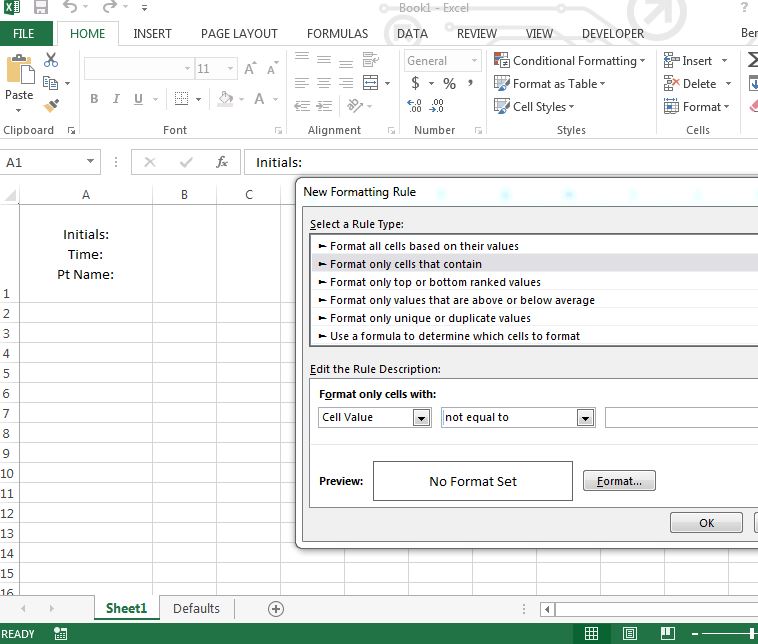Toggle Underline formatting
The width and height of the screenshot is (758, 644).
point(138,99)
